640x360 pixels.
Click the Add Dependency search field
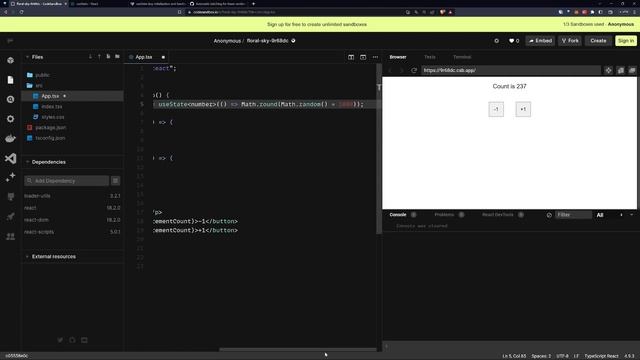point(67,181)
